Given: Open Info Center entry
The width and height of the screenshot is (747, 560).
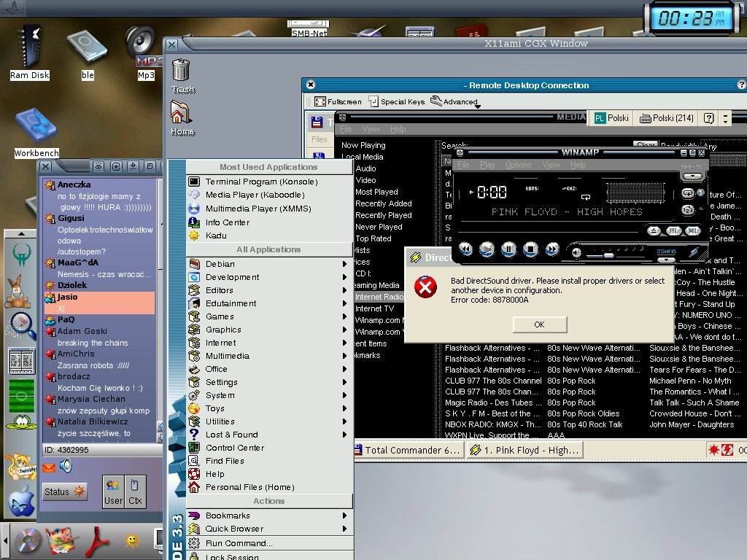Looking at the screenshot, I should point(269,222).
